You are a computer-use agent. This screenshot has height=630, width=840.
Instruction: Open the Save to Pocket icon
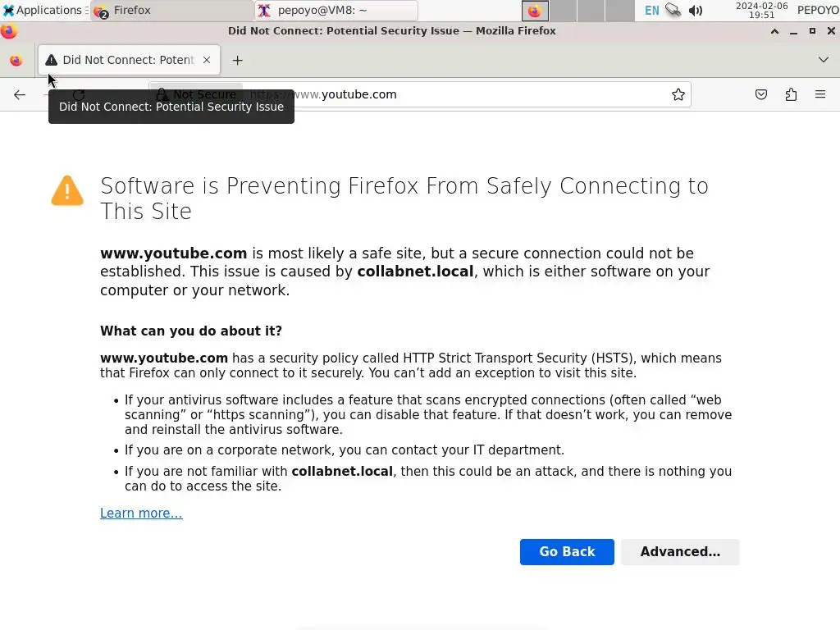tap(761, 94)
